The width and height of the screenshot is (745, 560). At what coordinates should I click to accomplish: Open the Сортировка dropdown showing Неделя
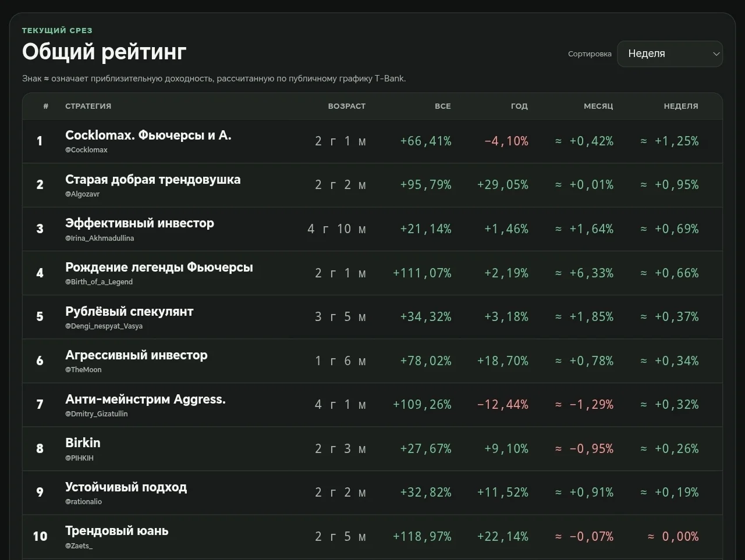point(670,53)
